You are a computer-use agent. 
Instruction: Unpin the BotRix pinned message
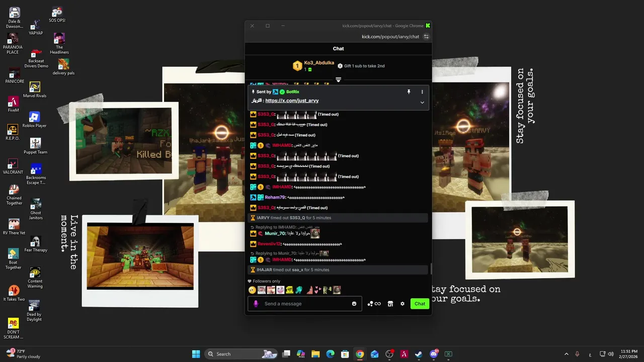[409, 92]
